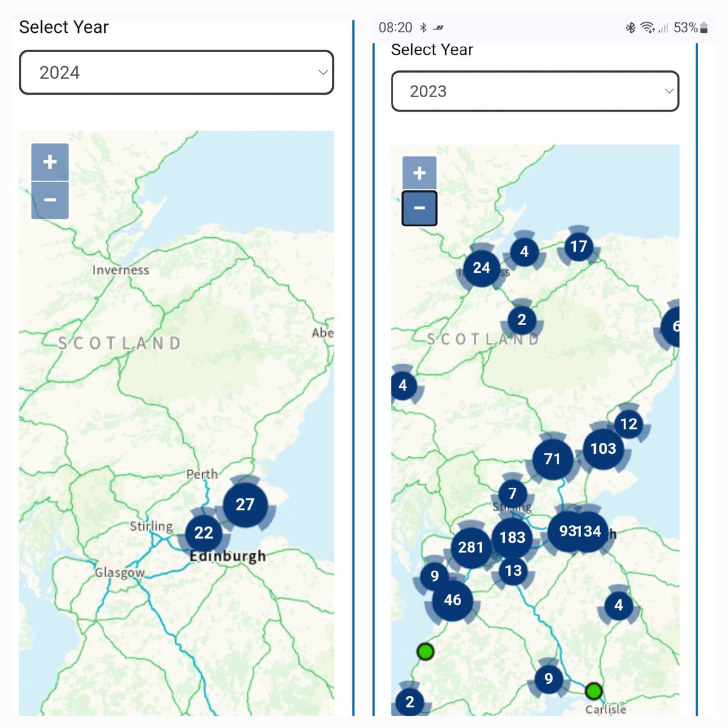This screenshot has width=728, height=728.
Task: Click the zoom-in plus icon on 2023 map
Action: (x=419, y=172)
